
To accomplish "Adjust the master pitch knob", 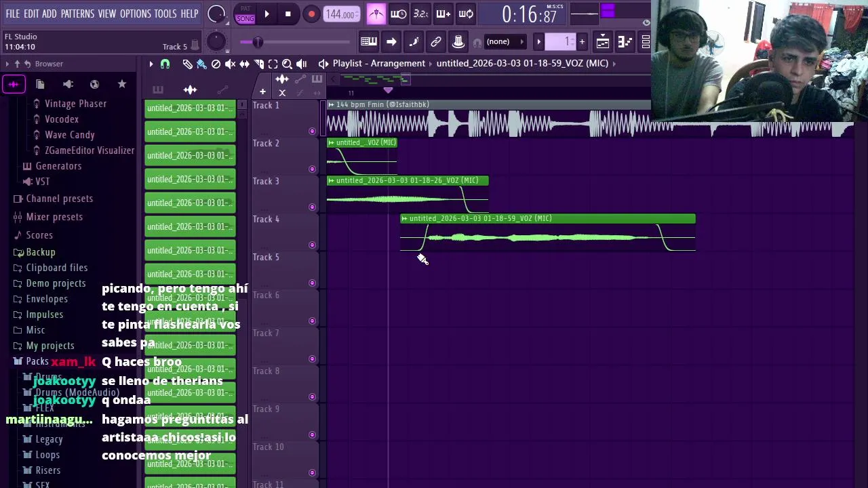I will pos(216,42).
